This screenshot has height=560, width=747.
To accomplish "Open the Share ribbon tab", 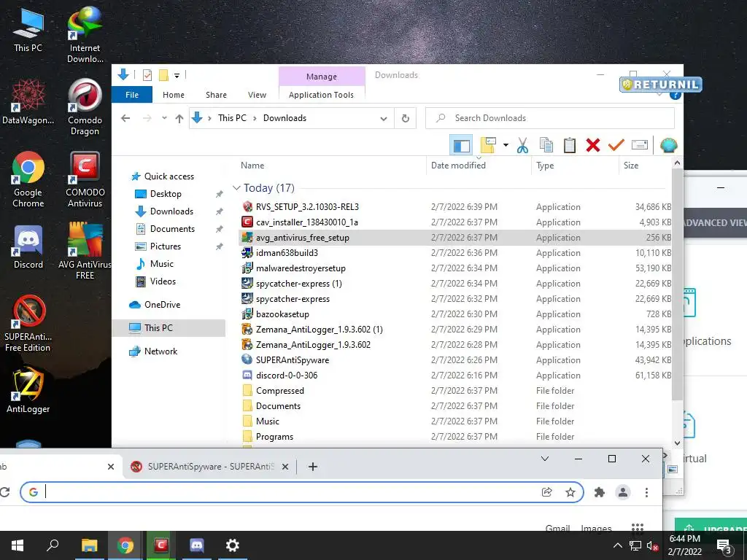I will coord(216,95).
